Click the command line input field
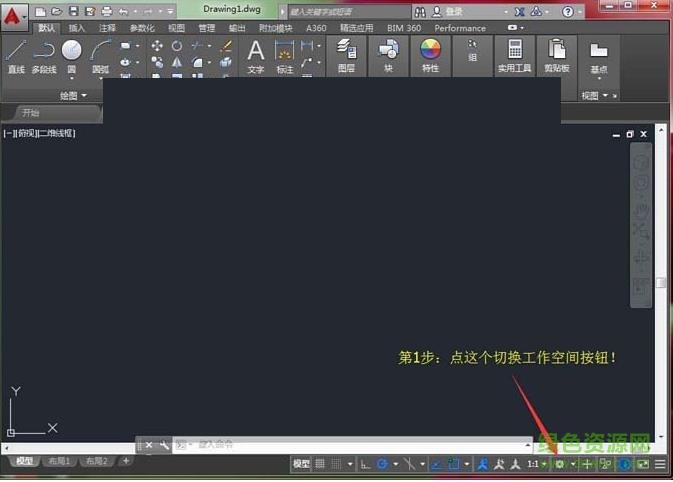 pos(350,444)
